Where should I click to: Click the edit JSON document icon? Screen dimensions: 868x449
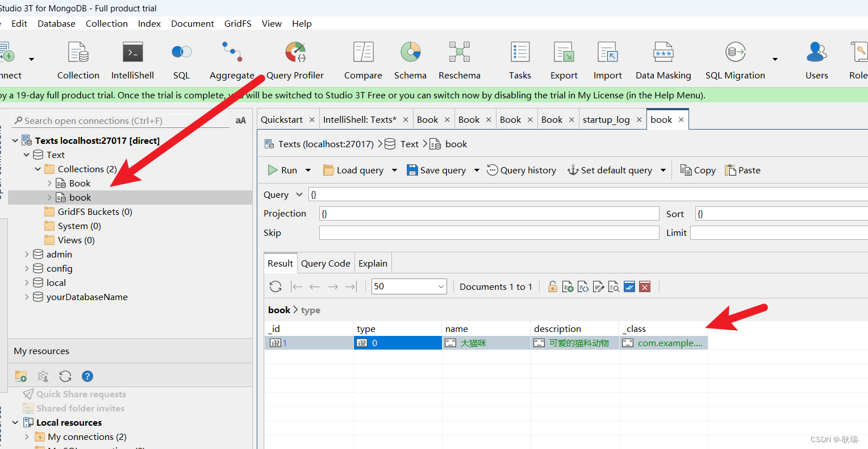[x=583, y=286]
